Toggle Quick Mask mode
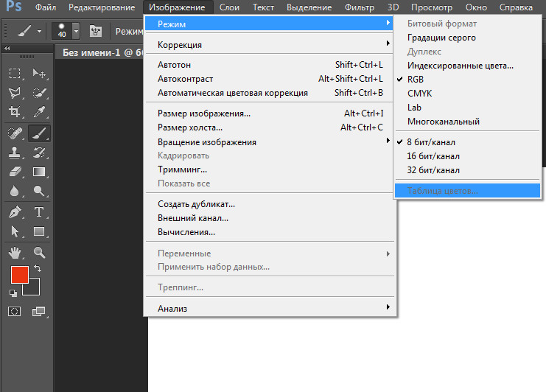546x392 pixels. pyautogui.click(x=14, y=311)
